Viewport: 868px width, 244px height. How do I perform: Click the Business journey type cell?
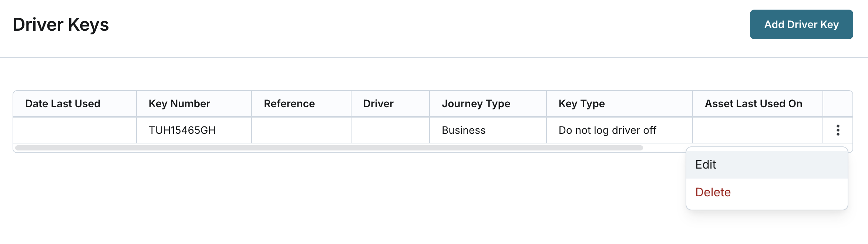pos(464,130)
